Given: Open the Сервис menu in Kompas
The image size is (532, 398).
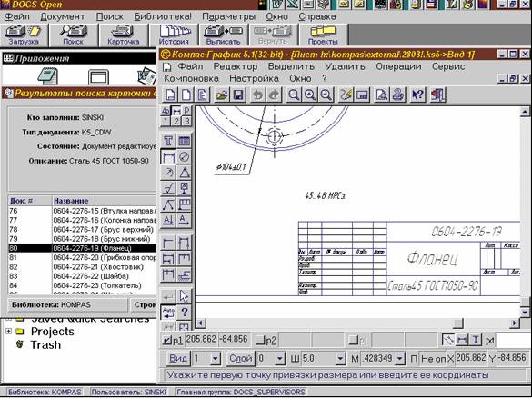Looking at the screenshot, I should 448,66.
